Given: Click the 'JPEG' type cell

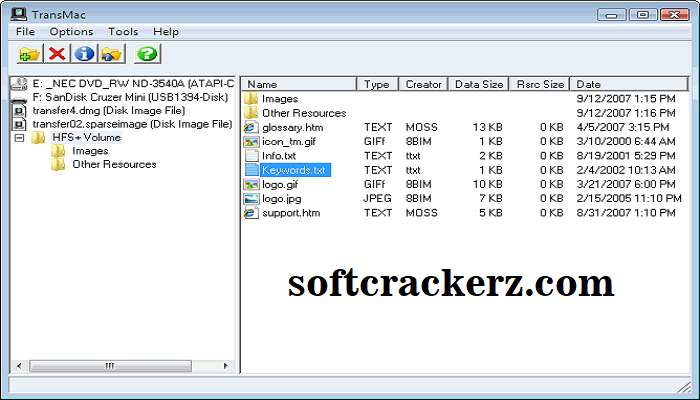Looking at the screenshot, I should click(x=377, y=199).
